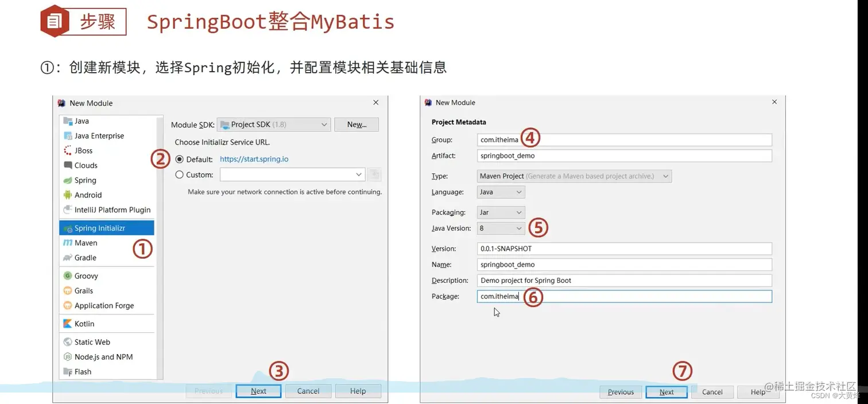Click the Spring leaf icon

point(68,180)
